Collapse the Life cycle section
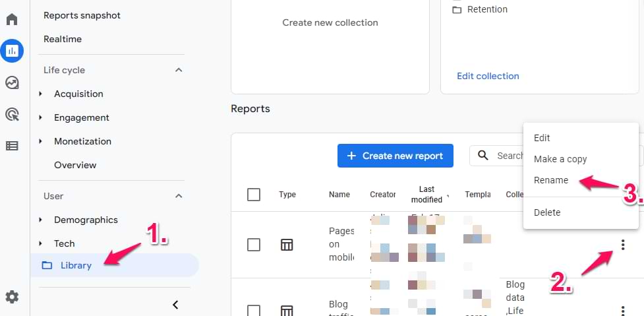This screenshot has width=644, height=316. [178, 70]
